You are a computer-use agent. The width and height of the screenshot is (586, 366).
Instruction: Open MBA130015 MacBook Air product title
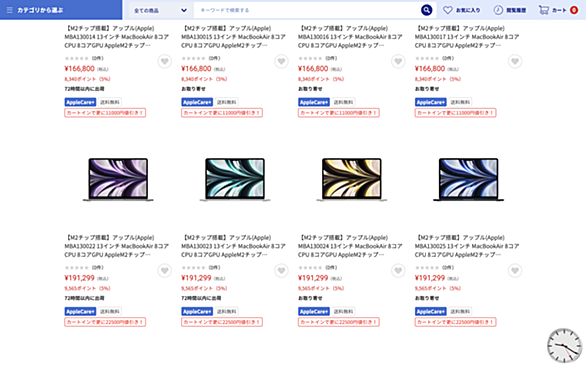(x=234, y=37)
